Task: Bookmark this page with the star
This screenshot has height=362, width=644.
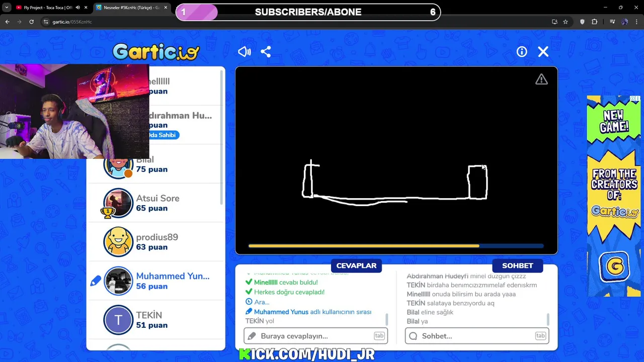Action: tap(566, 22)
